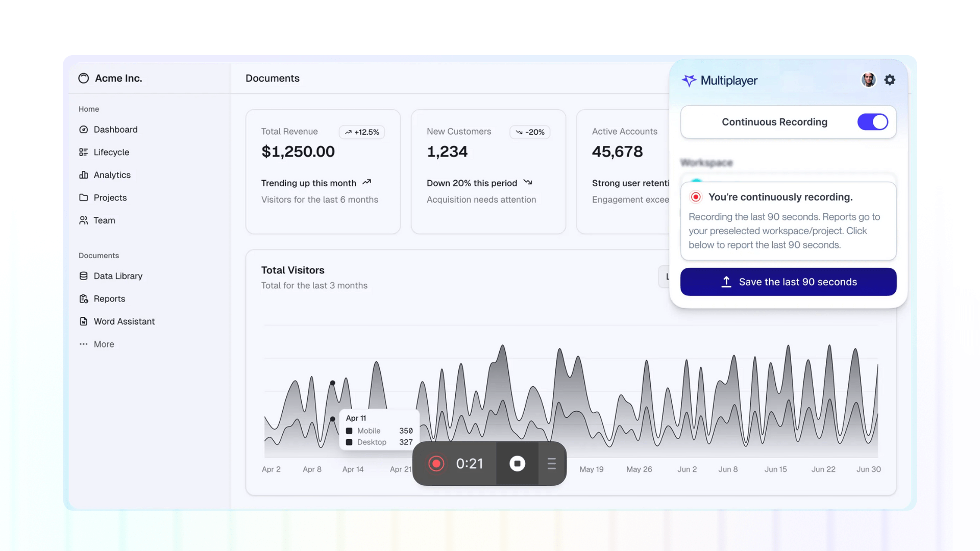Image resolution: width=980 pixels, height=551 pixels.
Task: Open the Multiplayer settings gear
Action: coord(890,80)
